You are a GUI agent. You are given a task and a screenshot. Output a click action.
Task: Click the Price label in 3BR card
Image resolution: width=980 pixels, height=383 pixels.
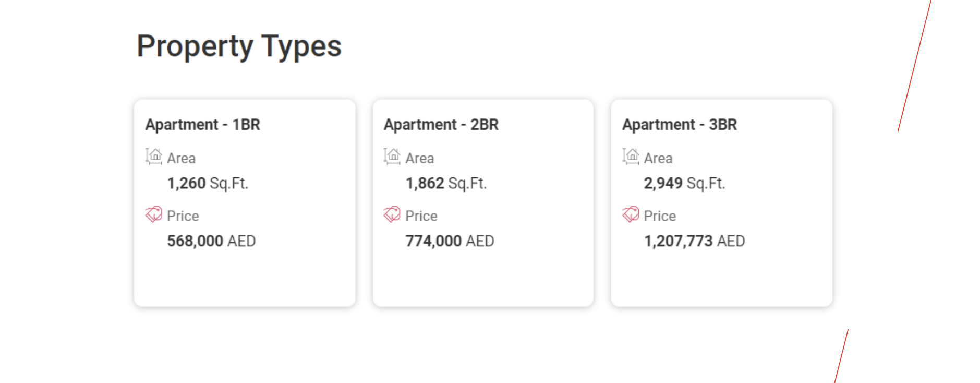[x=659, y=216]
